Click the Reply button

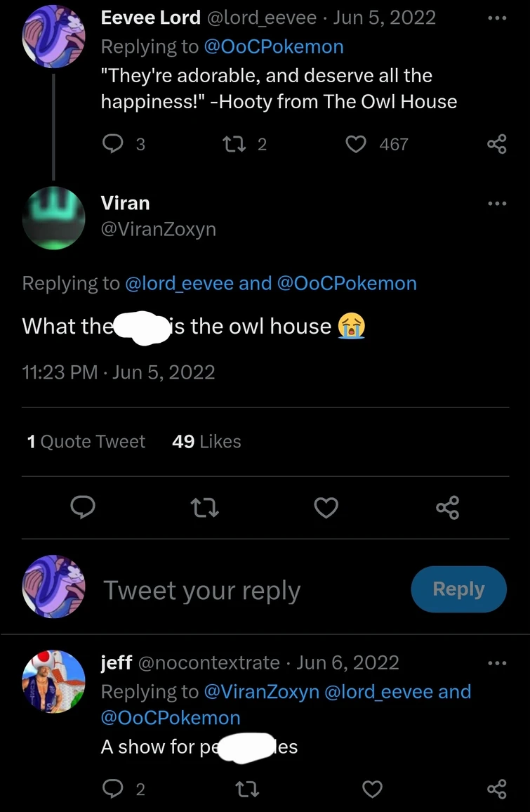(x=458, y=589)
